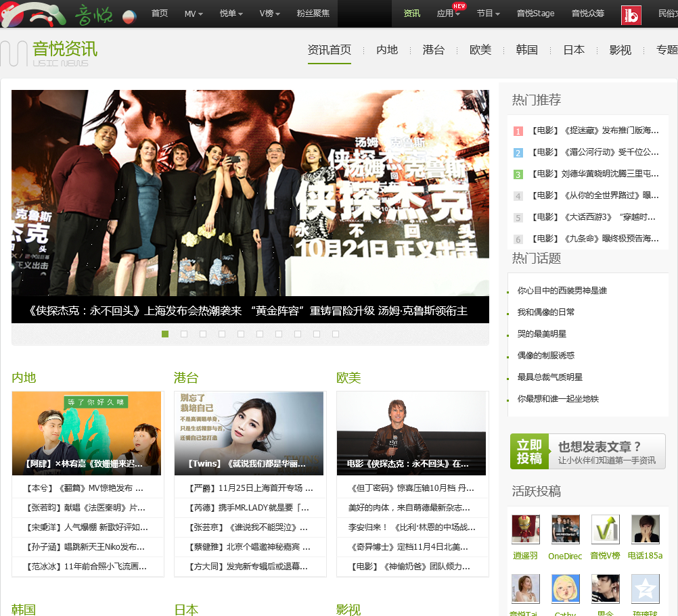Select the first carousel slide dot
The height and width of the screenshot is (616, 678).
tap(164, 334)
